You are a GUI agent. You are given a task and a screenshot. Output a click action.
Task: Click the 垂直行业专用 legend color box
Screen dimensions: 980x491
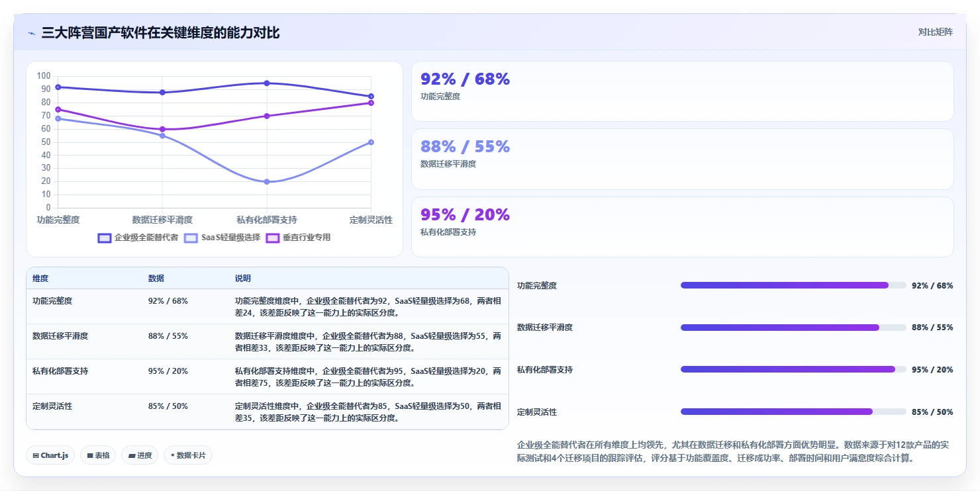pos(273,238)
